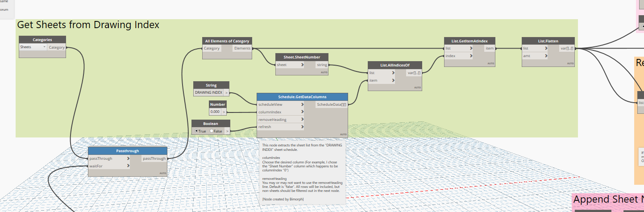This screenshot has height=212, width=644.
Task: Click the removeHeading input port
Action: click(x=281, y=120)
